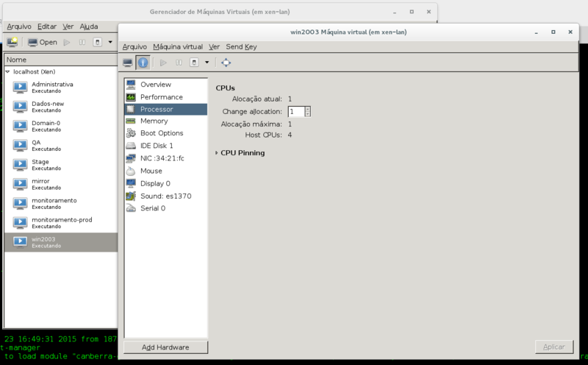
Task: Open shutdown dropdown arrow in manager toolbar
Action: 110,42
